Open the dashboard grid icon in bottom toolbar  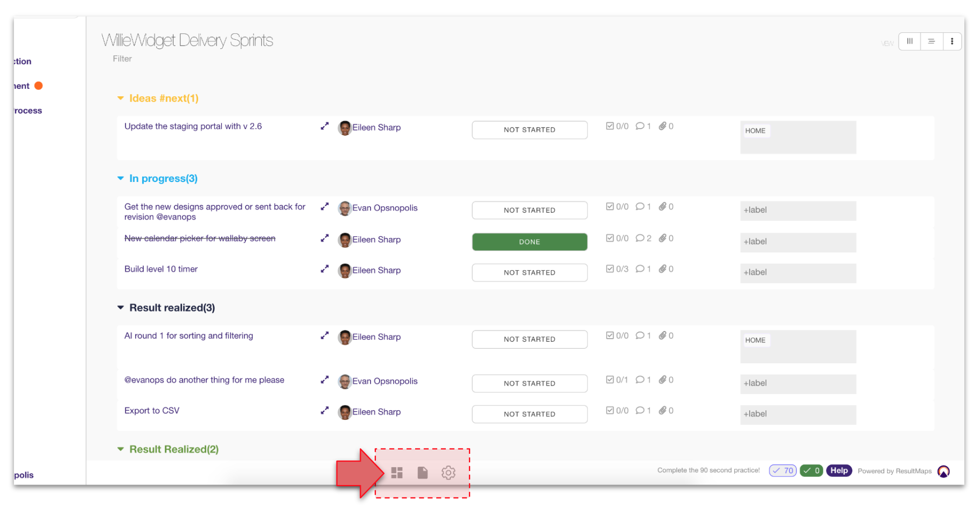click(397, 473)
